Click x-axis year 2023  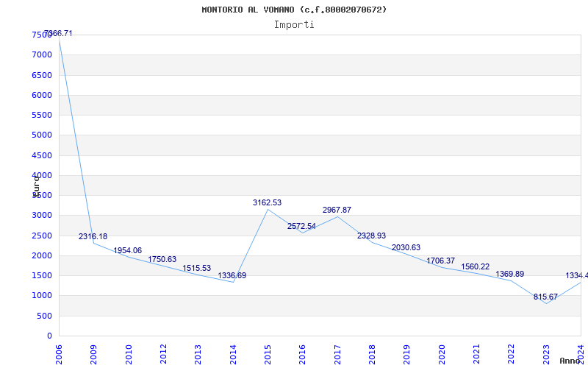point(546,354)
